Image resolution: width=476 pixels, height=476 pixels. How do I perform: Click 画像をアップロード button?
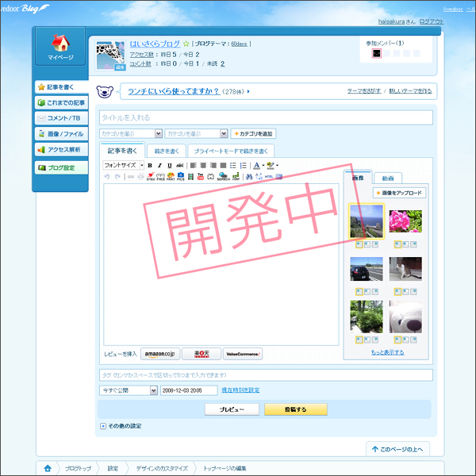click(x=399, y=193)
